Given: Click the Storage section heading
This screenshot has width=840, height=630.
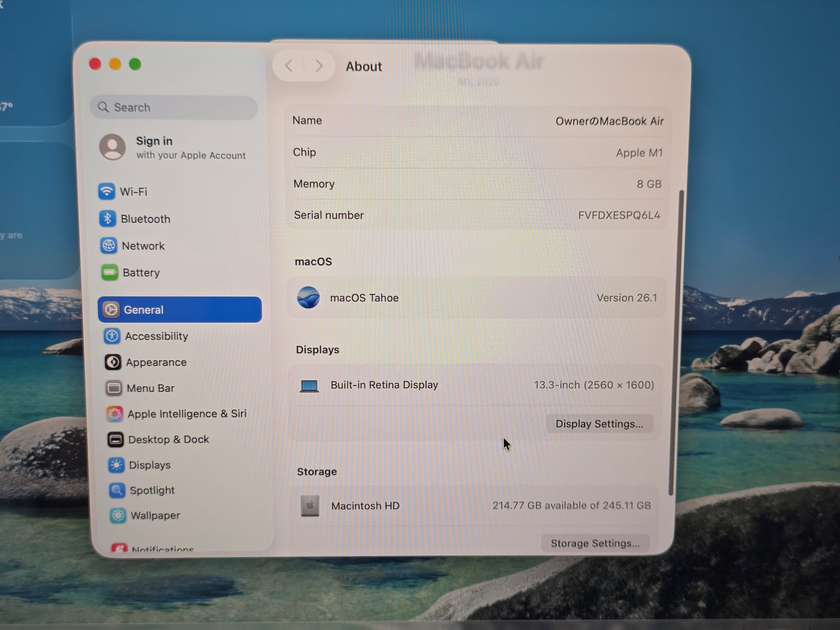Looking at the screenshot, I should (317, 471).
